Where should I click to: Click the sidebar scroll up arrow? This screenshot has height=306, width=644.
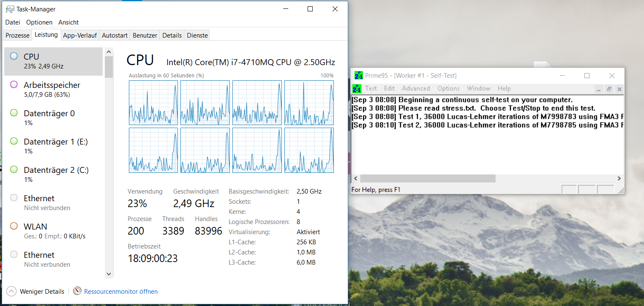coord(109,52)
